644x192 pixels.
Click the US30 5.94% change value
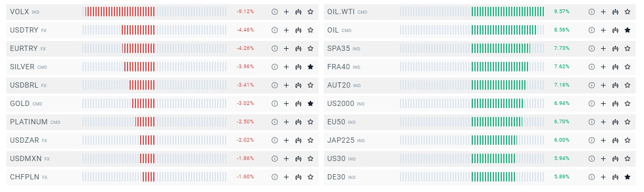(562, 158)
